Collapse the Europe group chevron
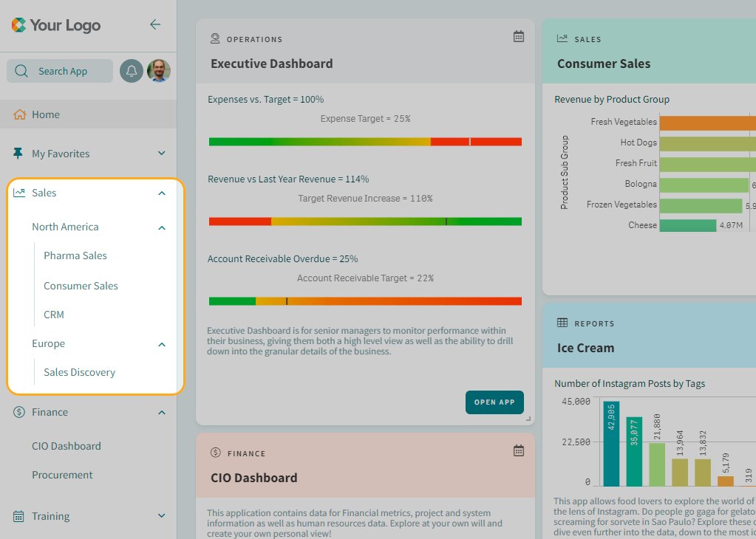The image size is (756, 539). tap(162, 344)
